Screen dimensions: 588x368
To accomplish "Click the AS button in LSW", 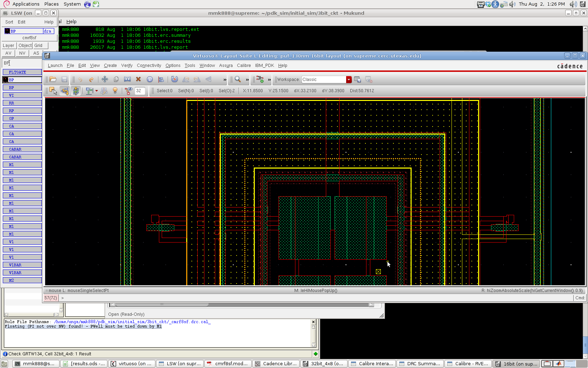I will (36, 53).
